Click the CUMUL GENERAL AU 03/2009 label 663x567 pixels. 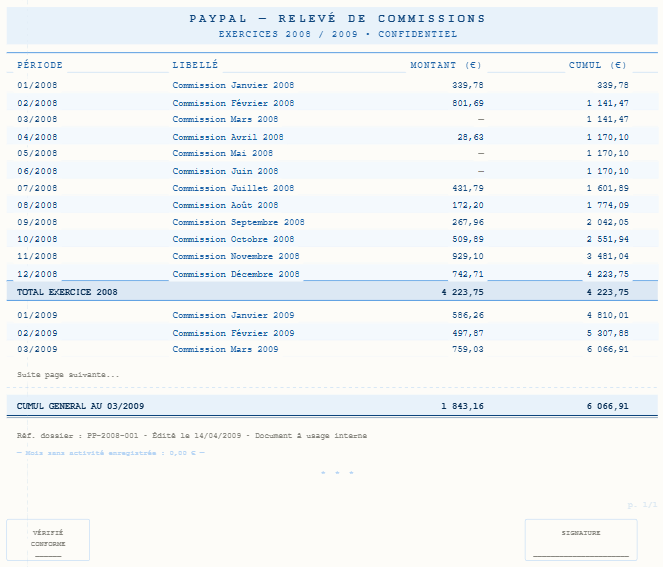(x=80, y=406)
